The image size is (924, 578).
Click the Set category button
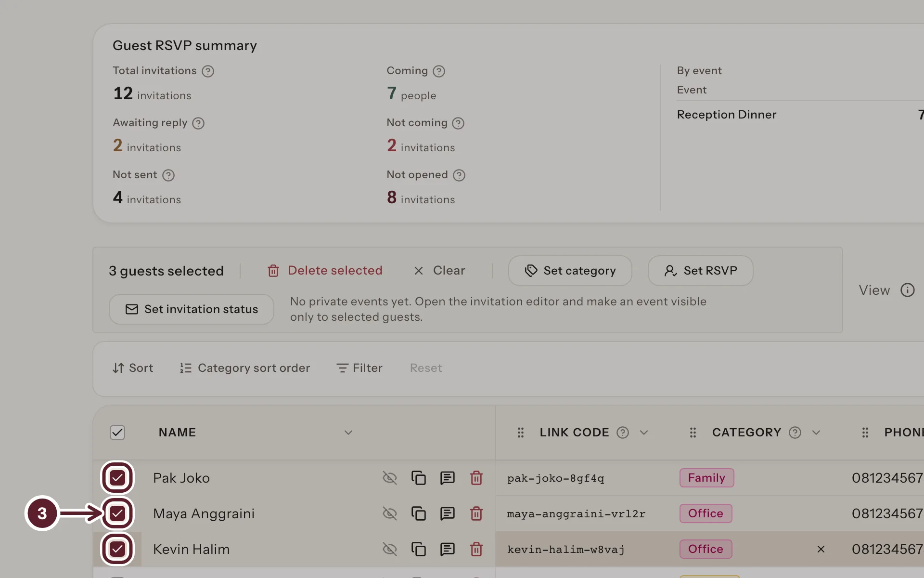pos(570,271)
